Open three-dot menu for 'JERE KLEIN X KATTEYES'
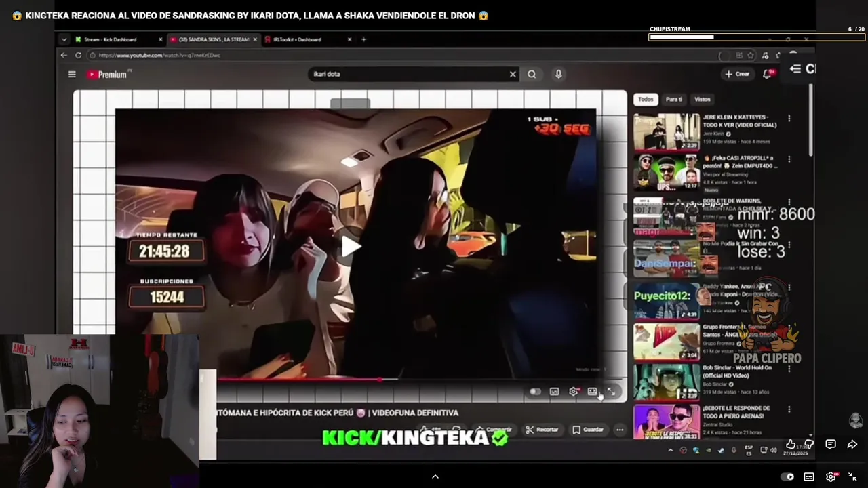The width and height of the screenshot is (868, 488). click(789, 119)
